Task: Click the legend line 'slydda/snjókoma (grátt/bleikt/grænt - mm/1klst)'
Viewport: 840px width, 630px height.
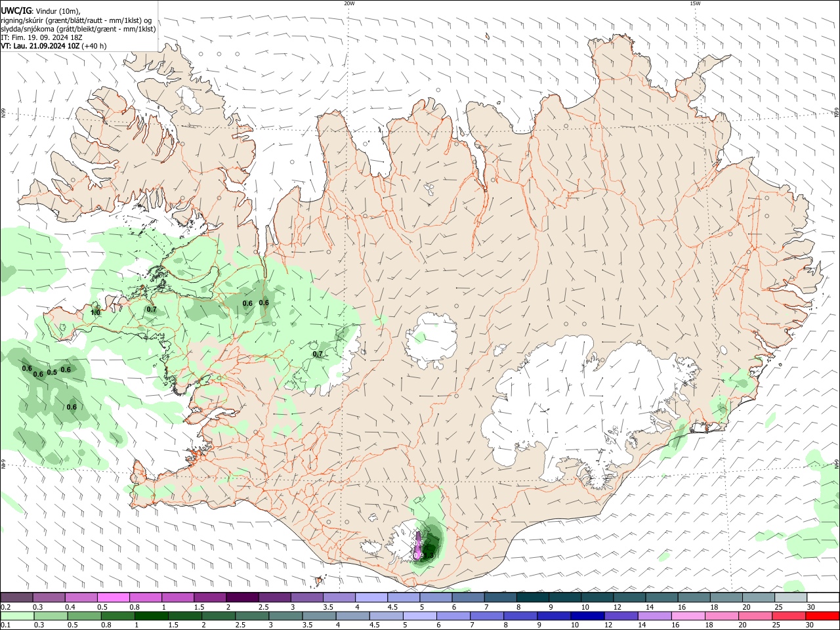Action: pos(78,29)
